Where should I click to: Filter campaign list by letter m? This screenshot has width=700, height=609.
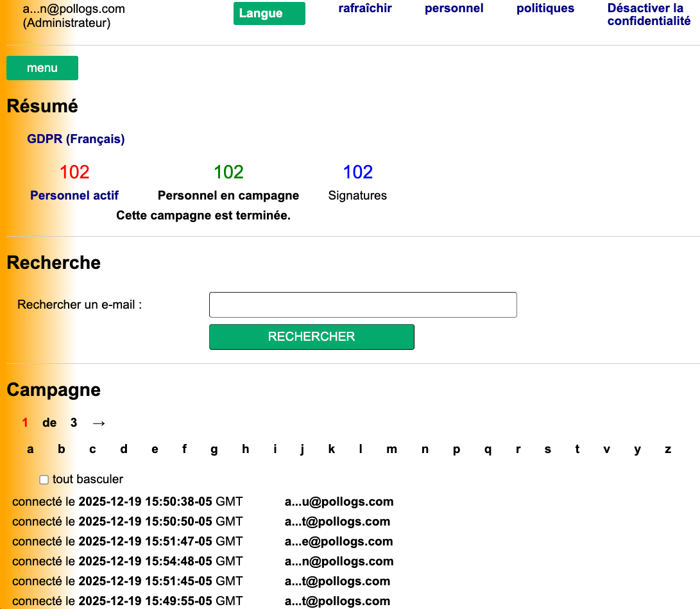tap(391, 449)
